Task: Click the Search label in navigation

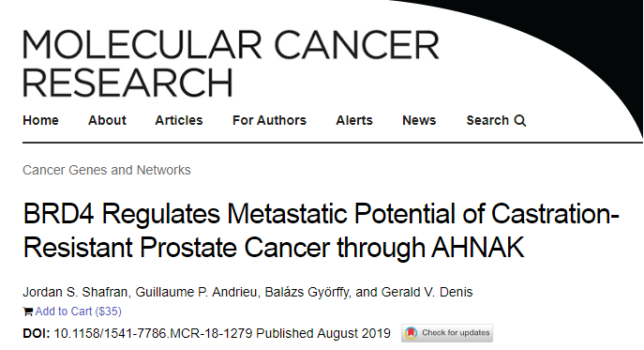Action: pyautogui.click(x=487, y=120)
